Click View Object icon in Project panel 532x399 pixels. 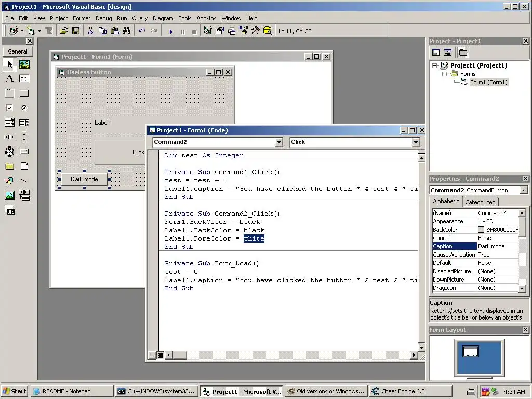click(447, 52)
